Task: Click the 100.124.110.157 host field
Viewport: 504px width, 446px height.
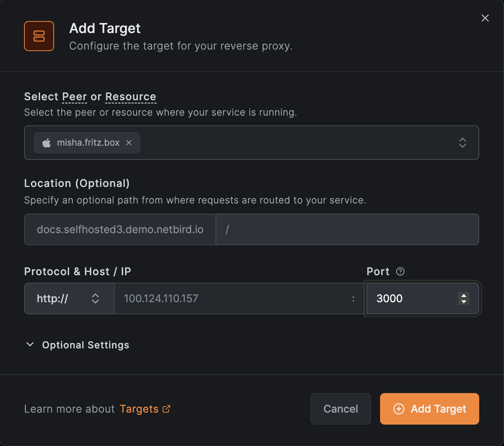Action: 233,298
